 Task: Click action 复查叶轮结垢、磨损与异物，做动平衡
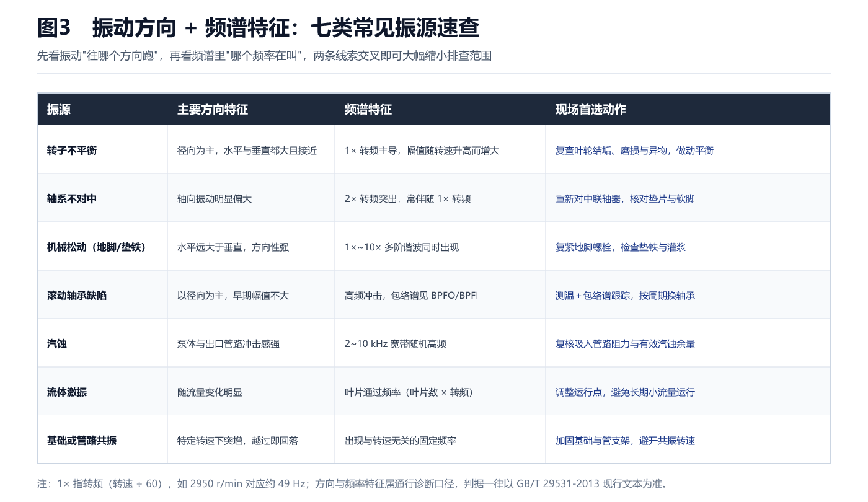click(x=634, y=151)
